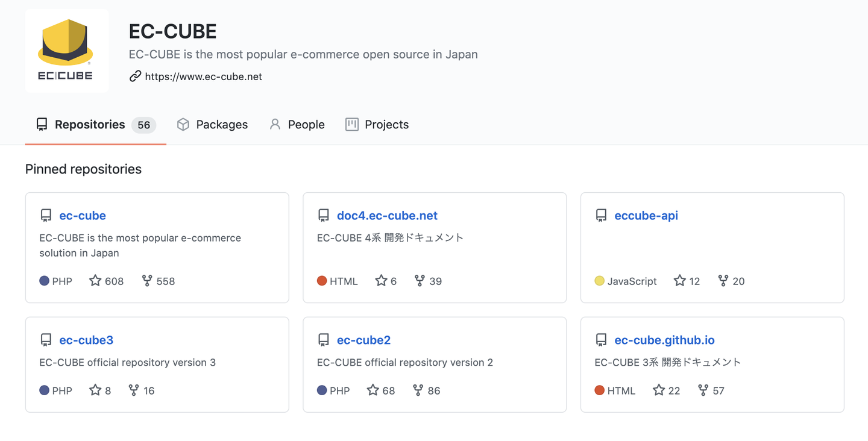Open the ec-cube pinned repository
The width and height of the screenshot is (868, 441).
coord(83,216)
